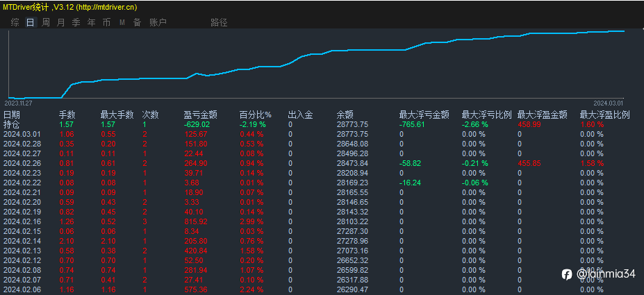Click the 455.85 floating profit cell

click(529, 163)
